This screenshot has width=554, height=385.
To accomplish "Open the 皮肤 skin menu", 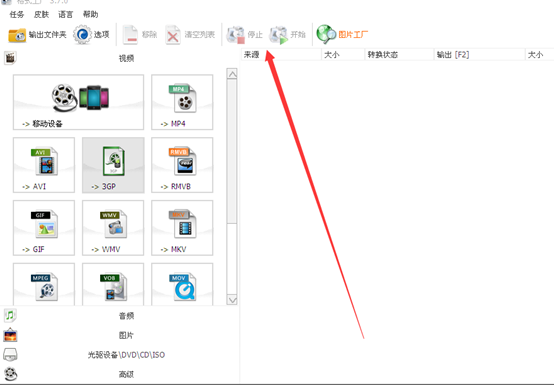I will tap(41, 14).
